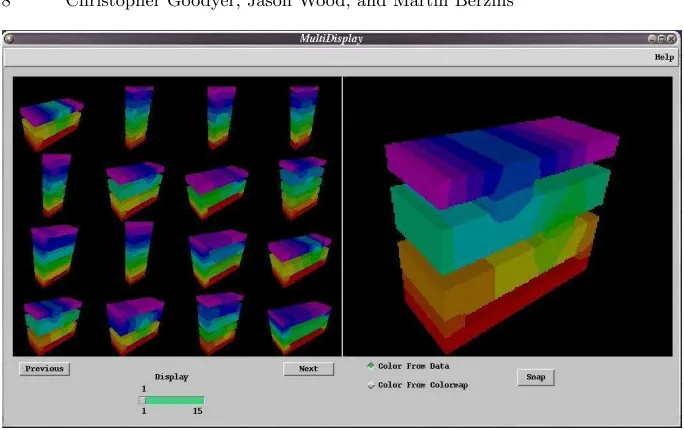Click the Display slider handle
This screenshot has height=430, width=684.
pos(142,400)
